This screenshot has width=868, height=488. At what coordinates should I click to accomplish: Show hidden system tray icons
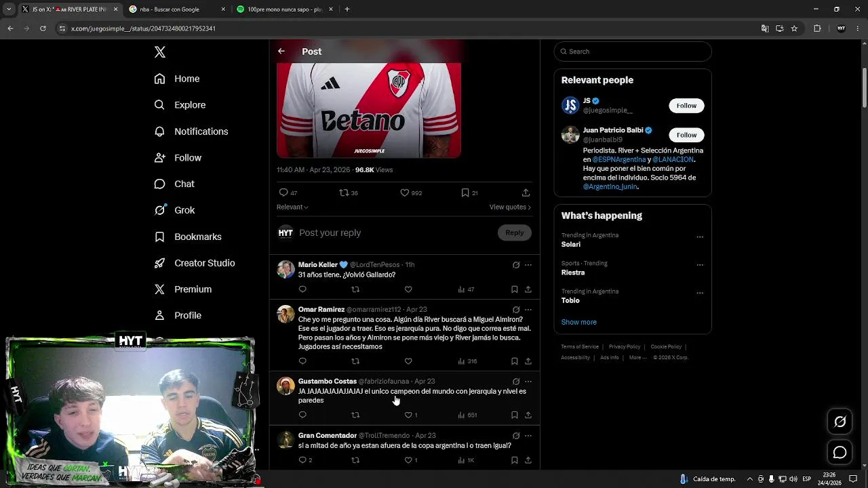749,479
